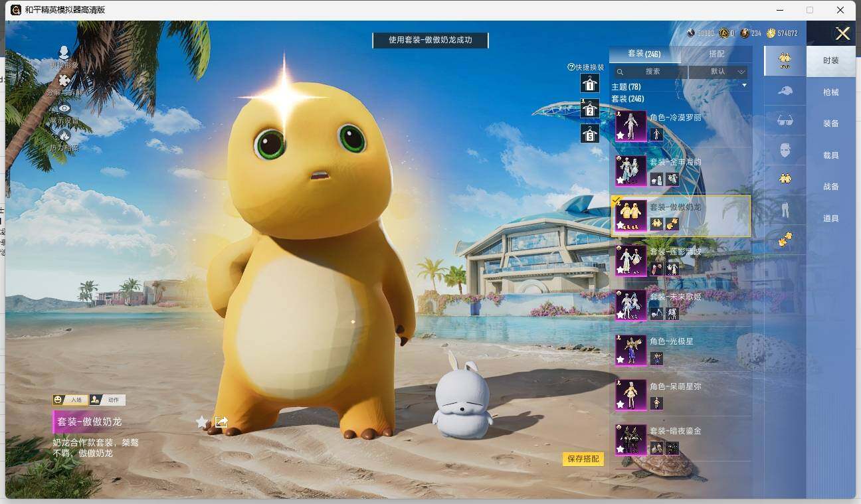Select the outfit suit category icon
The width and height of the screenshot is (861, 504).
[785, 60]
